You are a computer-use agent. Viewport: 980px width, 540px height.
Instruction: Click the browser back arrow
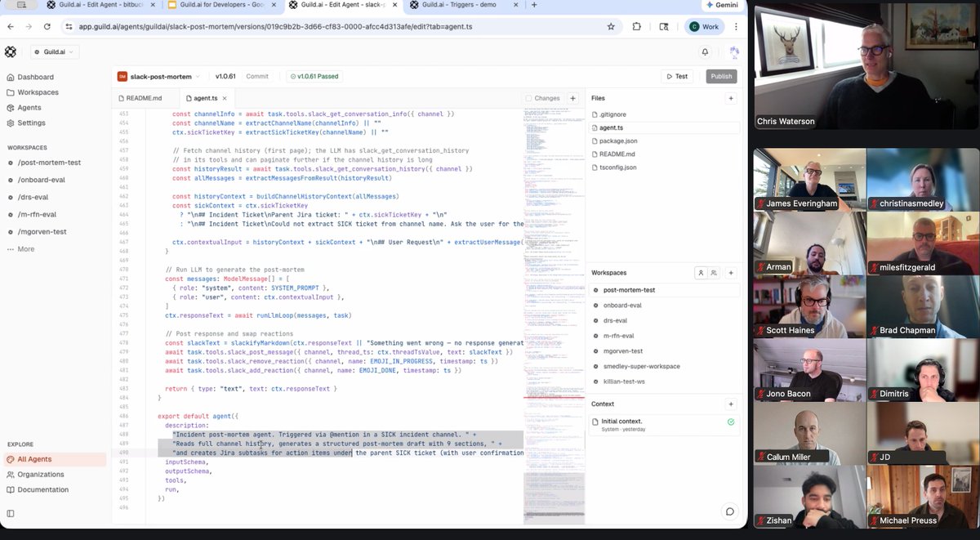click(11, 26)
